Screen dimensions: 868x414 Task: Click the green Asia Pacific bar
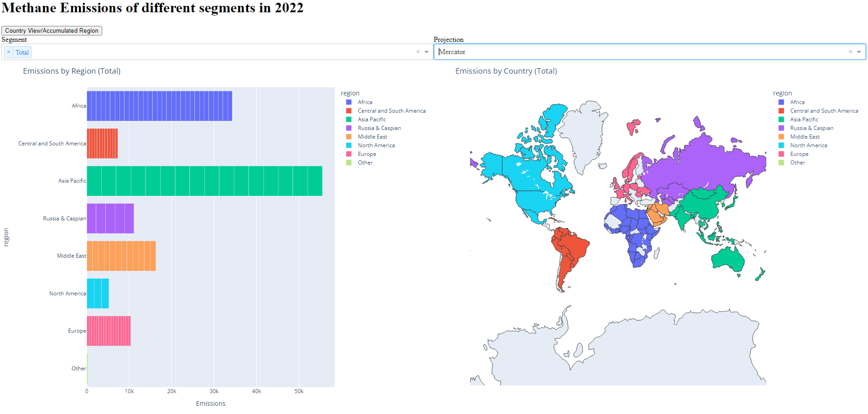click(204, 181)
